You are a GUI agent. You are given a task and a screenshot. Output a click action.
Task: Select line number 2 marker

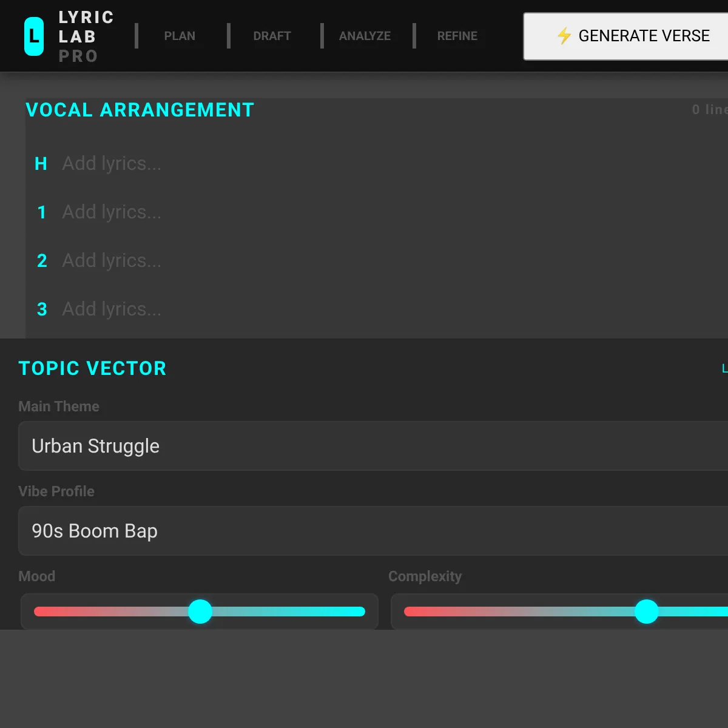pyautogui.click(x=42, y=261)
